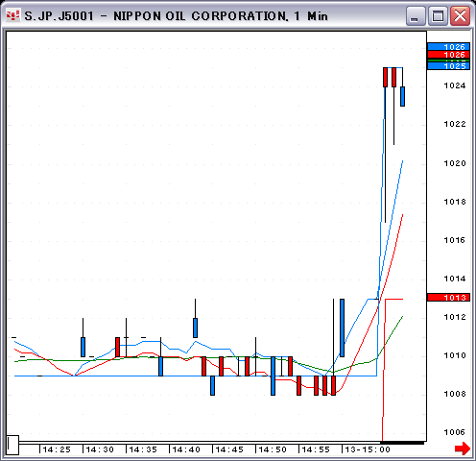Select the last blue candle near 1024
The height and width of the screenshot is (461, 476).
coord(402,96)
